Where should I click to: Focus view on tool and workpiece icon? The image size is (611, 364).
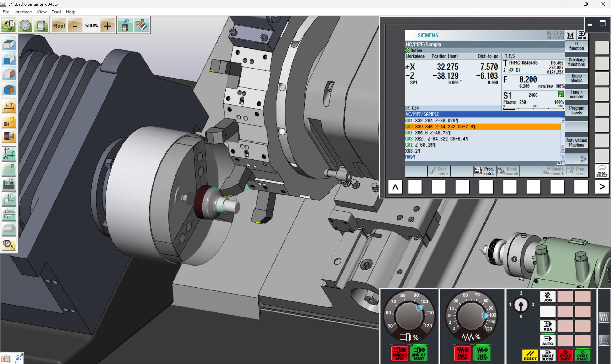9,121
